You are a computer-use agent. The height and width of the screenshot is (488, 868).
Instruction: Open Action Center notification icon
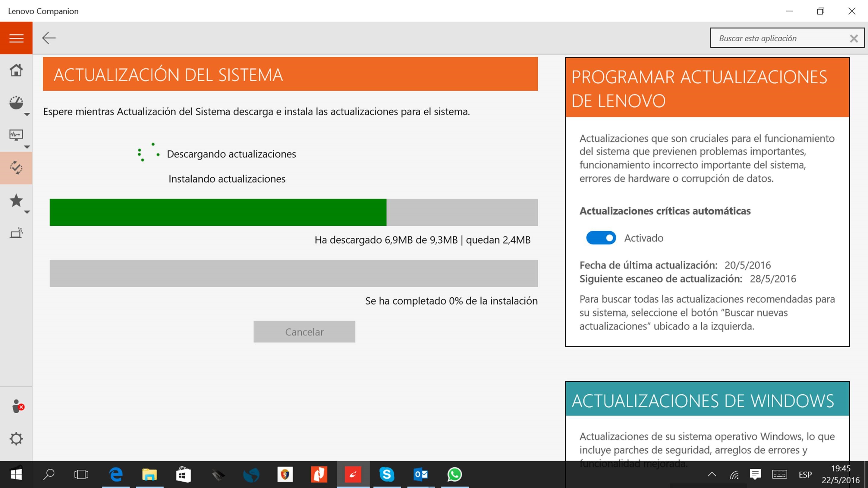[x=755, y=474]
